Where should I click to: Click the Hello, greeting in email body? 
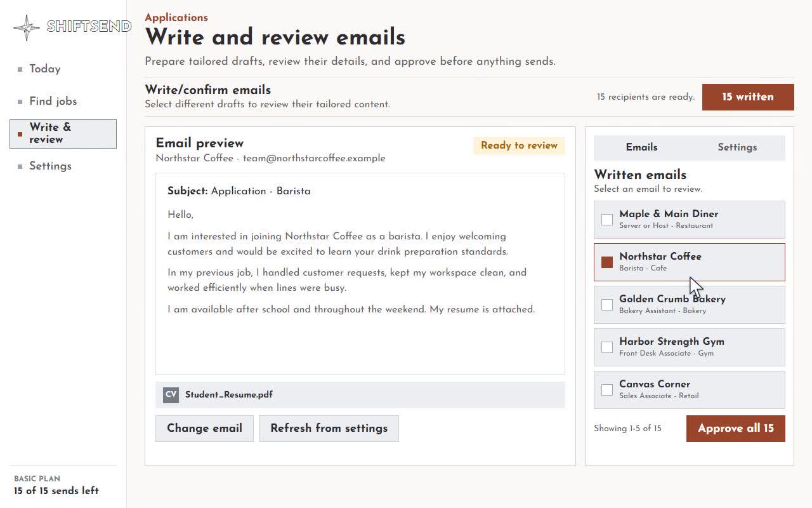pos(180,215)
